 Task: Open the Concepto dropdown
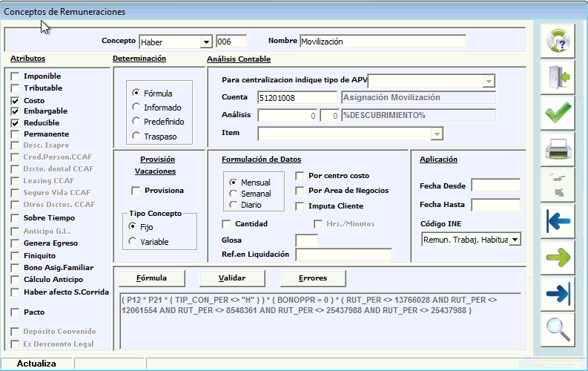pyautogui.click(x=205, y=42)
